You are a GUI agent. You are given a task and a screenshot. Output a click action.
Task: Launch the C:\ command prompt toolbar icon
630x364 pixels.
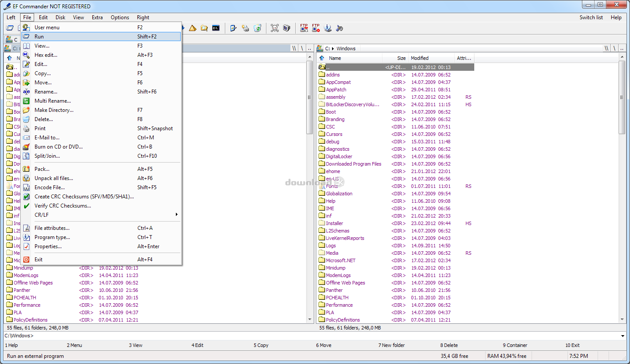(x=216, y=28)
